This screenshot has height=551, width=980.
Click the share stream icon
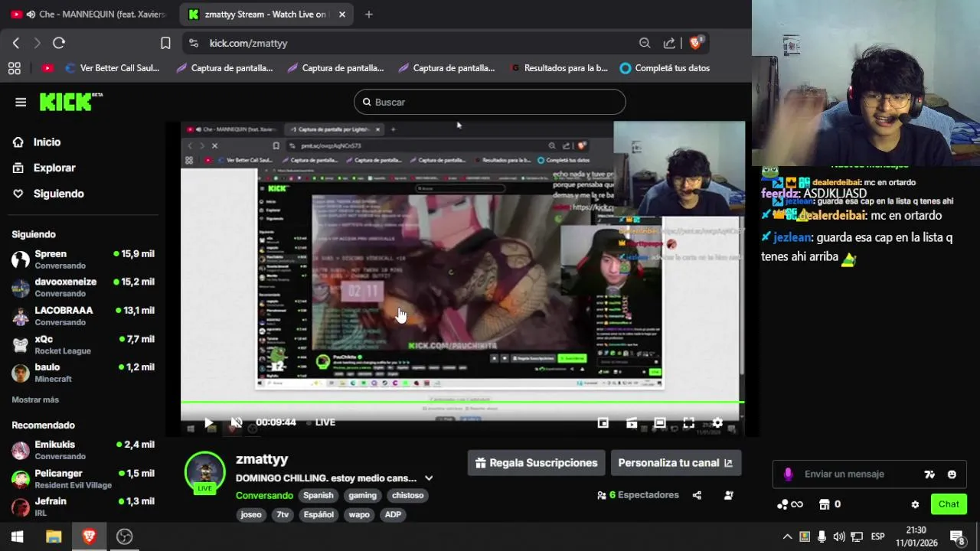tap(697, 495)
